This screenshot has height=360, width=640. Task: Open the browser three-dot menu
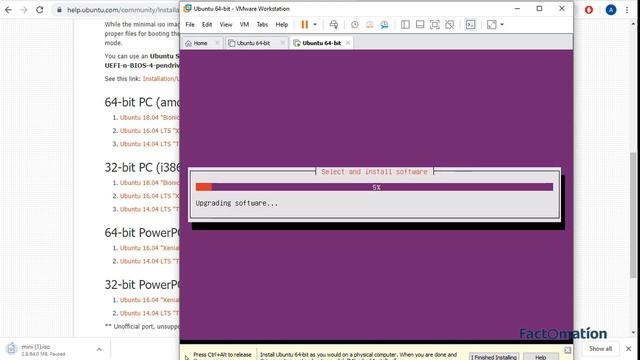tap(627, 10)
